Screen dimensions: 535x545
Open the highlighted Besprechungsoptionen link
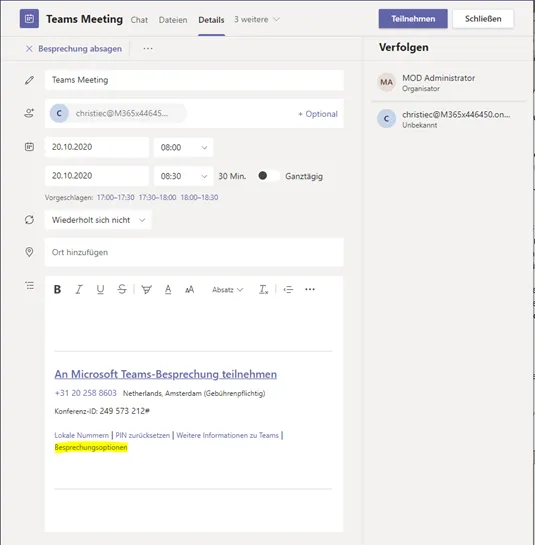tap(91, 447)
